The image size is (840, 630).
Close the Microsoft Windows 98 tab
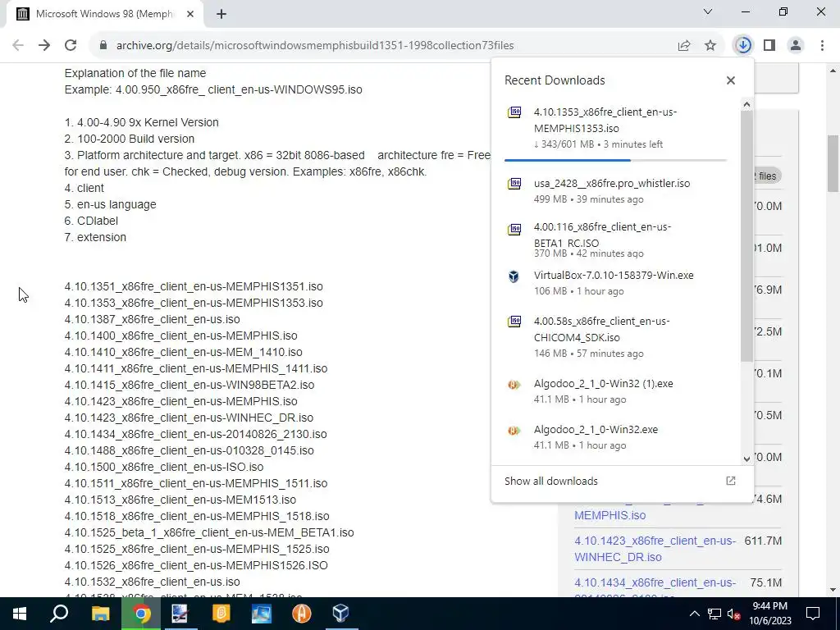(x=190, y=14)
